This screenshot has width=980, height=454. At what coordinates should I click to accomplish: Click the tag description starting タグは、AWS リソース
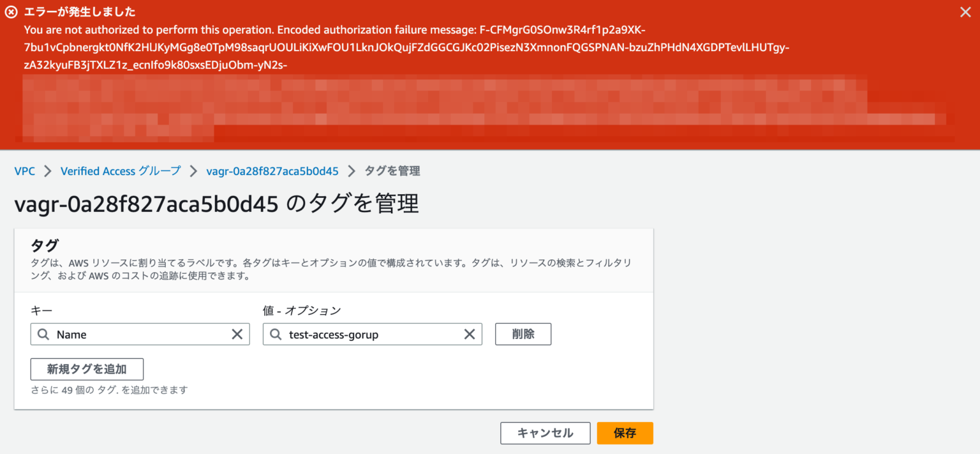(x=332, y=270)
